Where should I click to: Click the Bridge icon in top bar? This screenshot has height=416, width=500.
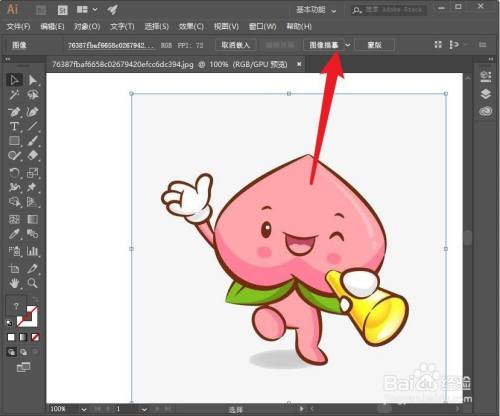point(41,10)
